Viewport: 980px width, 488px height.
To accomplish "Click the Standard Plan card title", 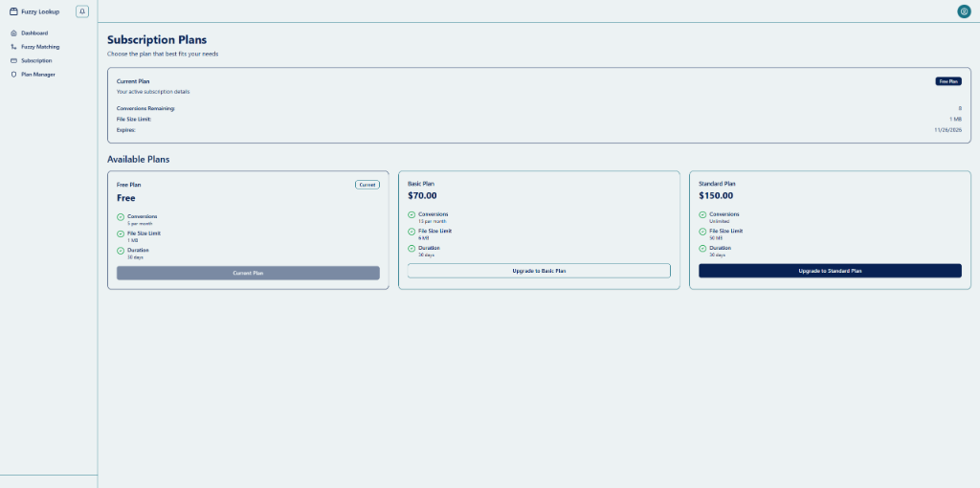I will coord(717,184).
